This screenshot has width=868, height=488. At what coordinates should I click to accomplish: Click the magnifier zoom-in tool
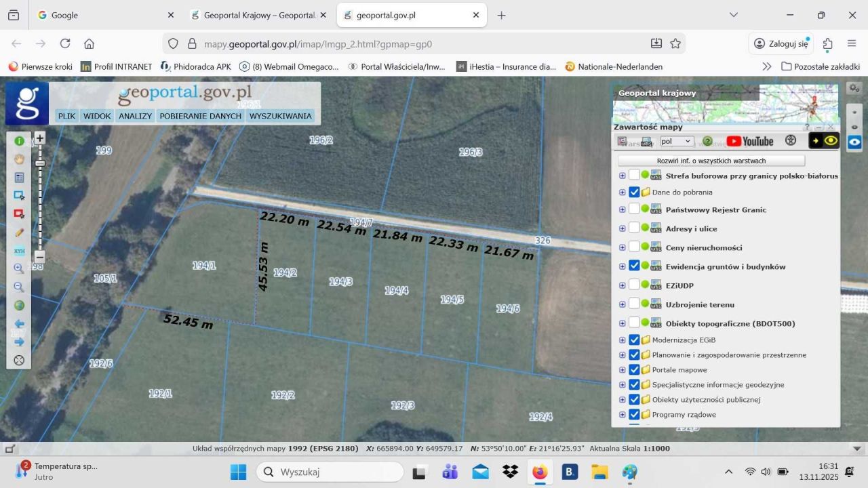[x=19, y=268]
